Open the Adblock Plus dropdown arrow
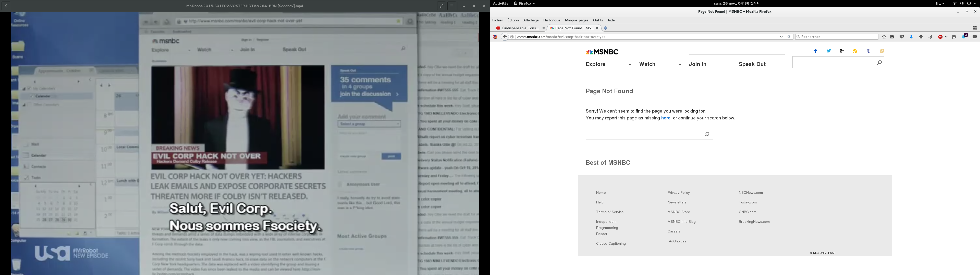980x275 pixels. coord(946,37)
